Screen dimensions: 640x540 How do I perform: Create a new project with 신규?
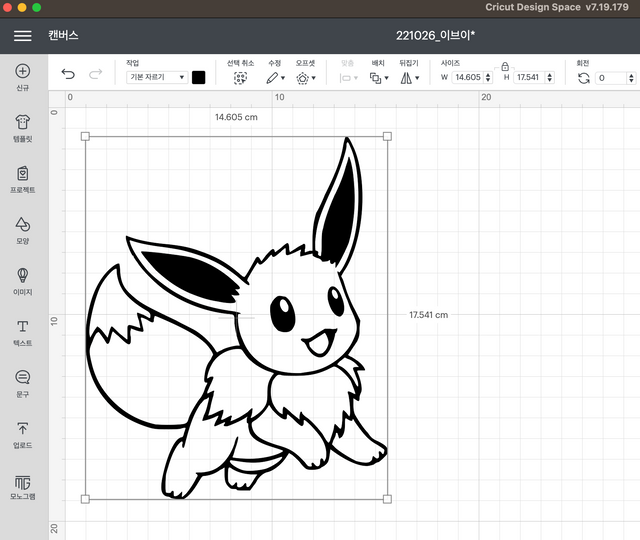(x=22, y=77)
